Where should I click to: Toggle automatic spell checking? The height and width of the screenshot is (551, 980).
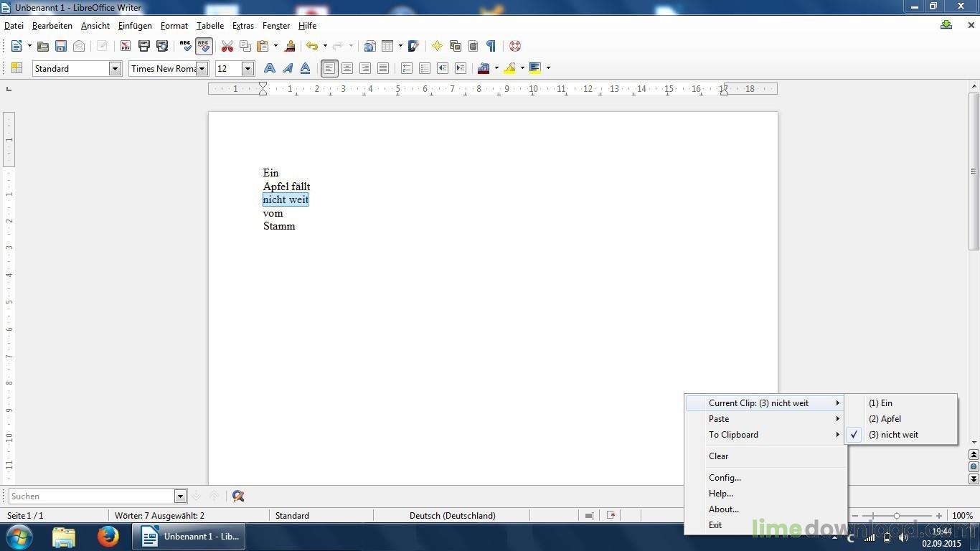204,46
